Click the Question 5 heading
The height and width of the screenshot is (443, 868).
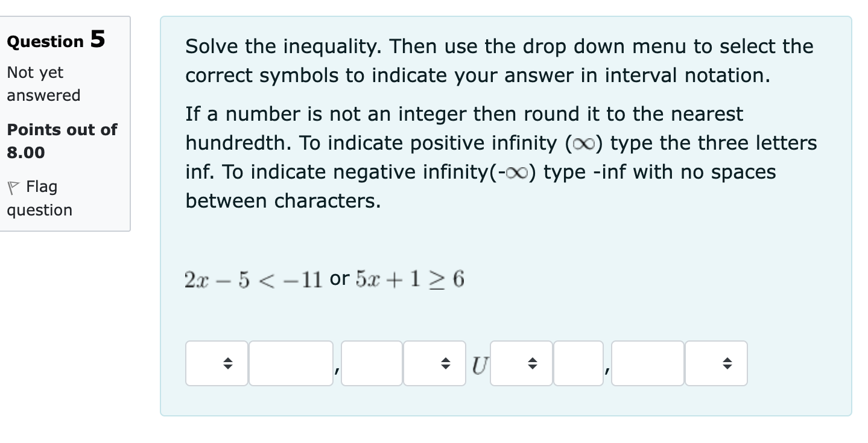(x=55, y=40)
